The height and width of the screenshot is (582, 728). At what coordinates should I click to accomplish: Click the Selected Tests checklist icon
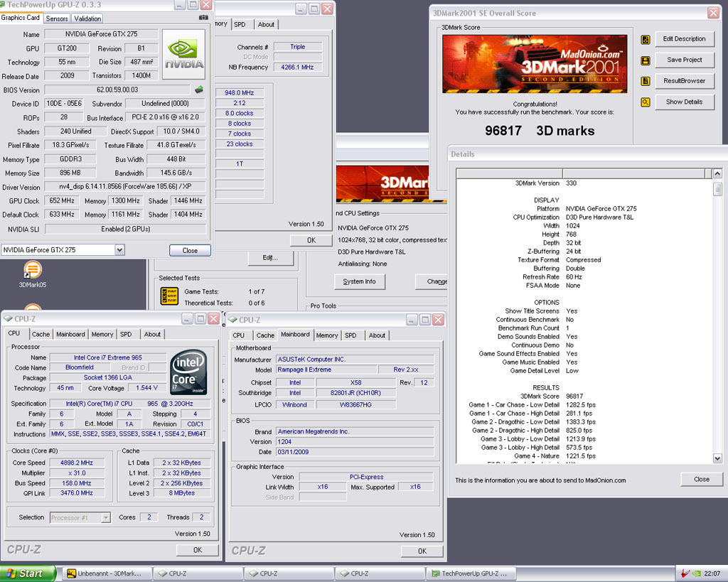click(169, 296)
